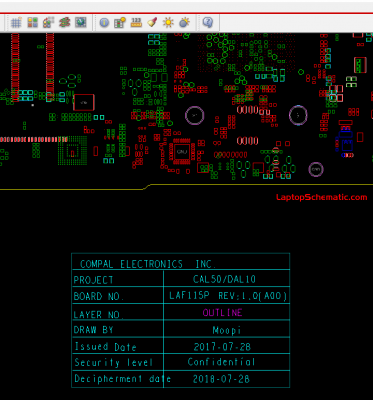Open the globe world view icon
Image resolution: width=373 pixels, height=400 pixels.
[x=80, y=23]
